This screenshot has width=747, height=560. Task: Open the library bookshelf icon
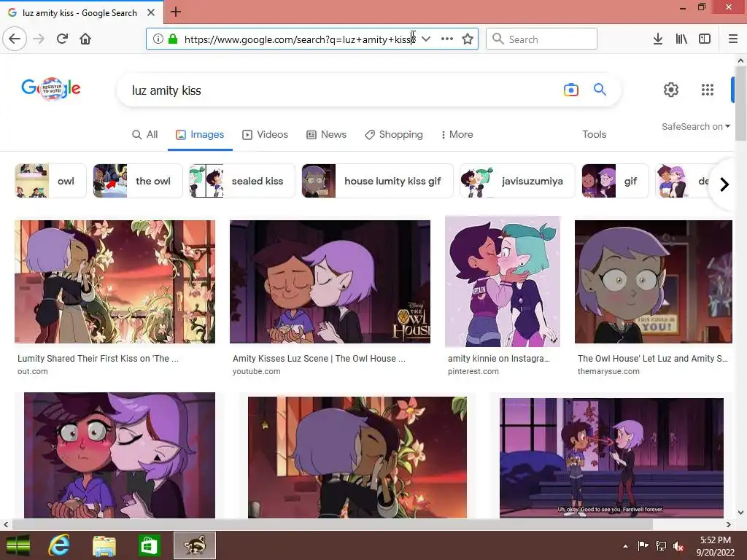681,39
